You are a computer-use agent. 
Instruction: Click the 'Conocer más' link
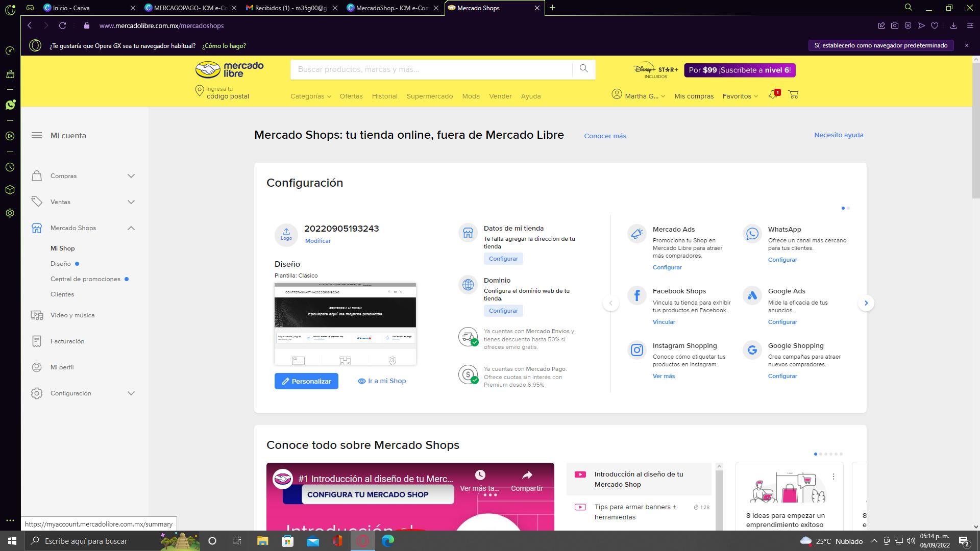click(605, 136)
